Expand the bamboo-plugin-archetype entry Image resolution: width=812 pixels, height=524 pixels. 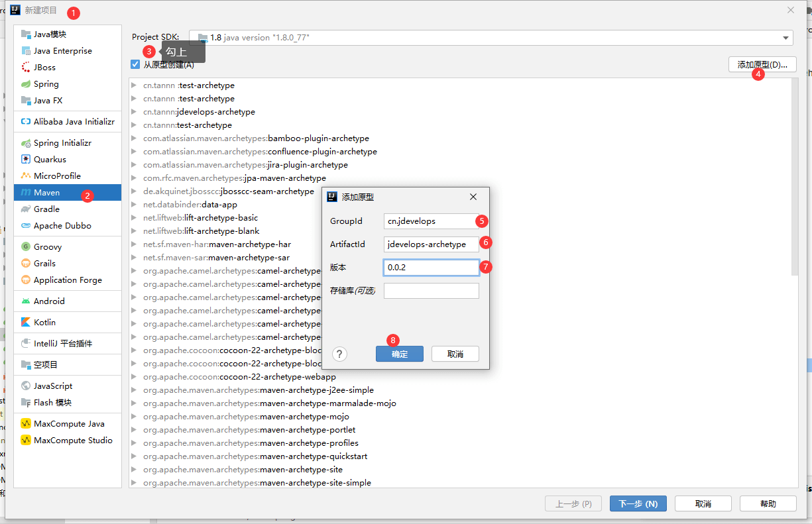135,138
